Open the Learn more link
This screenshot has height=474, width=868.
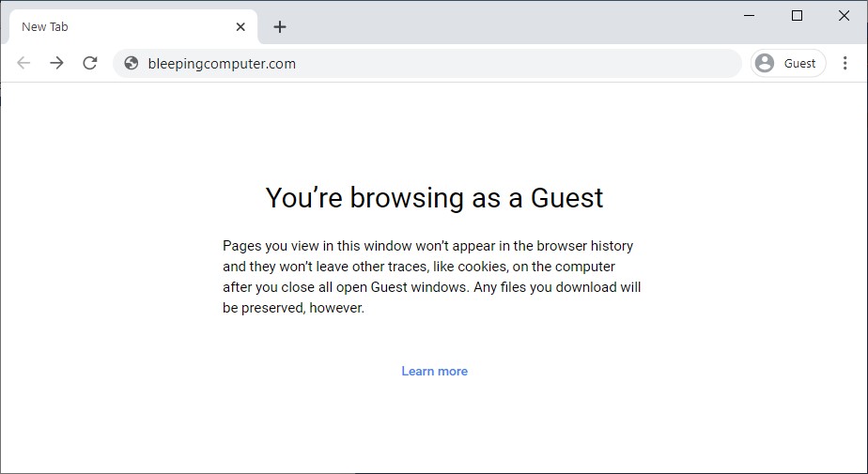(x=434, y=371)
